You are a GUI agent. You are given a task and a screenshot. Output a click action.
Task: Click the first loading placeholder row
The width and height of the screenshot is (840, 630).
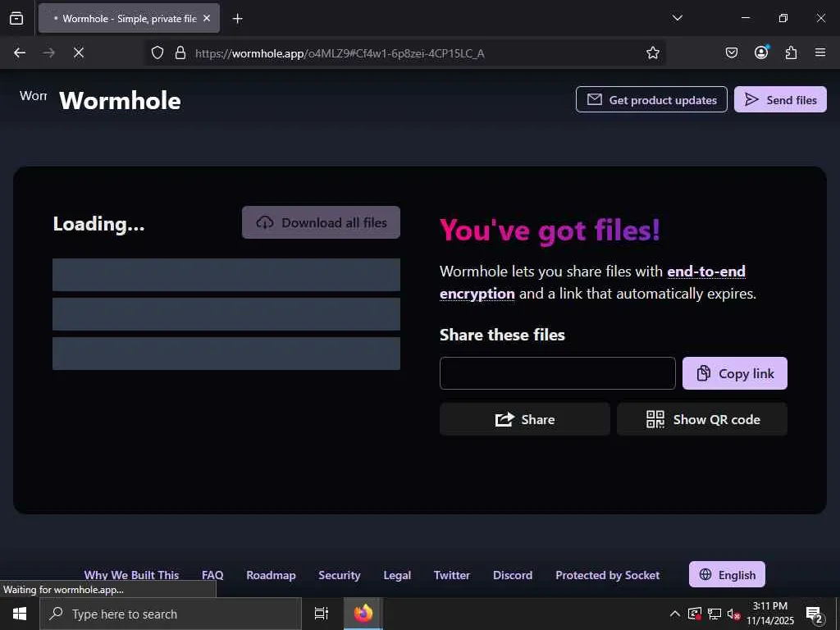pyautogui.click(x=226, y=274)
